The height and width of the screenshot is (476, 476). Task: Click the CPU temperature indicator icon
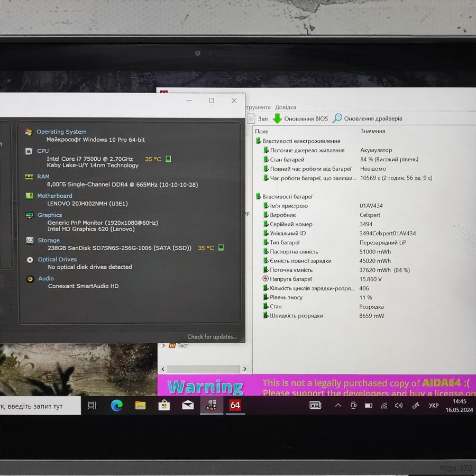pyautogui.click(x=168, y=159)
